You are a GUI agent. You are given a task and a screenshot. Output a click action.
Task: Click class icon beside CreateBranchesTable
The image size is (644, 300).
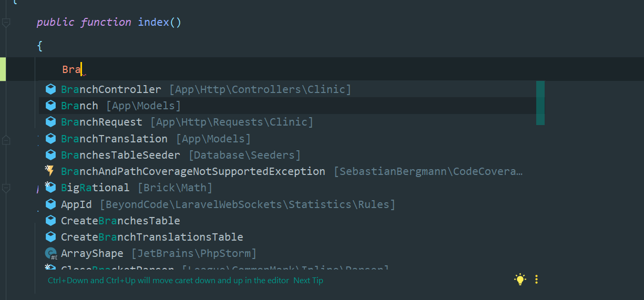point(50,221)
